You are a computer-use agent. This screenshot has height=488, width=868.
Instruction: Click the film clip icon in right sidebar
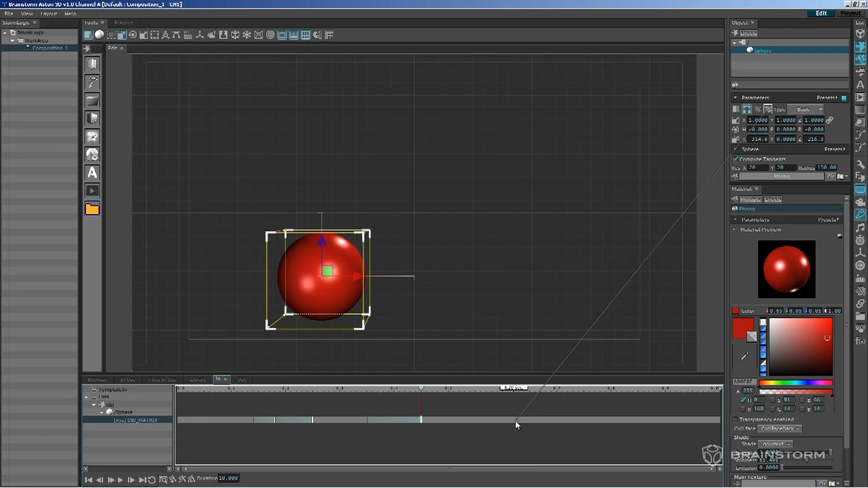click(860, 97)
